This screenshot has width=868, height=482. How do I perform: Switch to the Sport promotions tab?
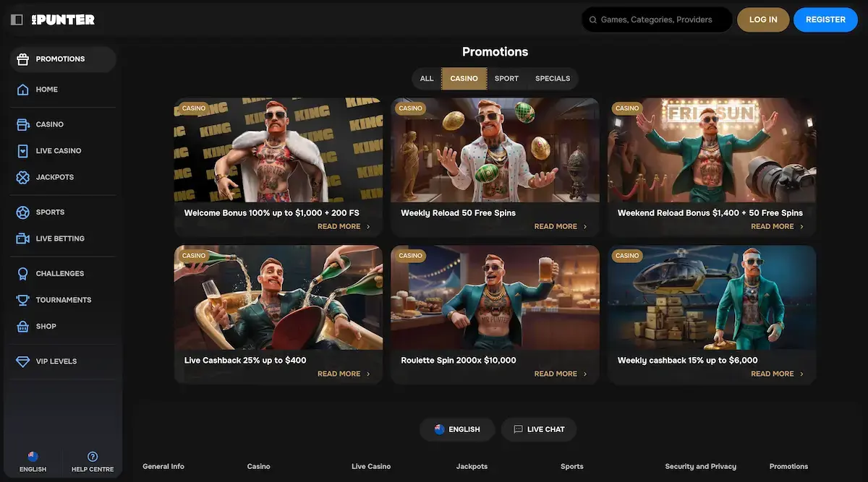pyautogui.click(x=506, y=79)
